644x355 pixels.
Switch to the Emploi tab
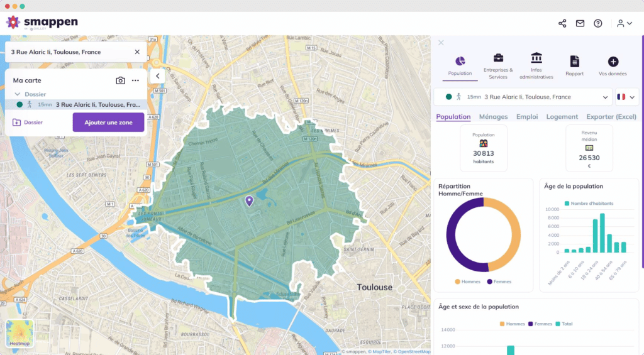coord(527,117)
